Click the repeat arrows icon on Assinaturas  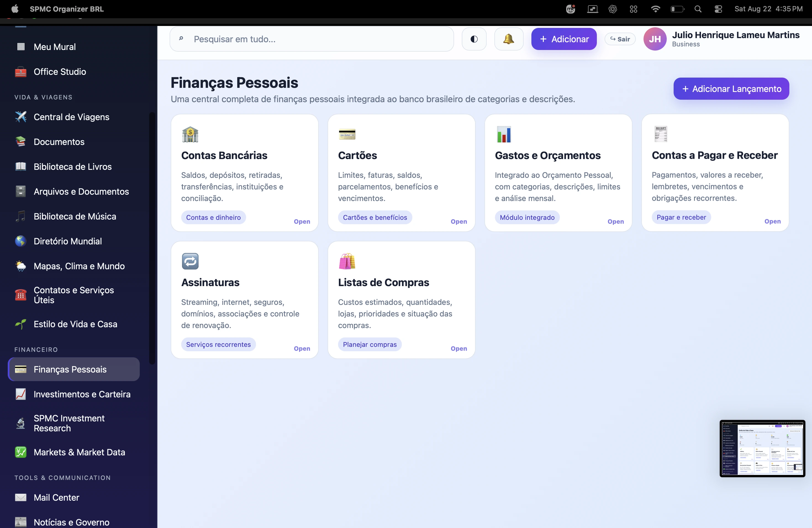[x=190, y=261]
